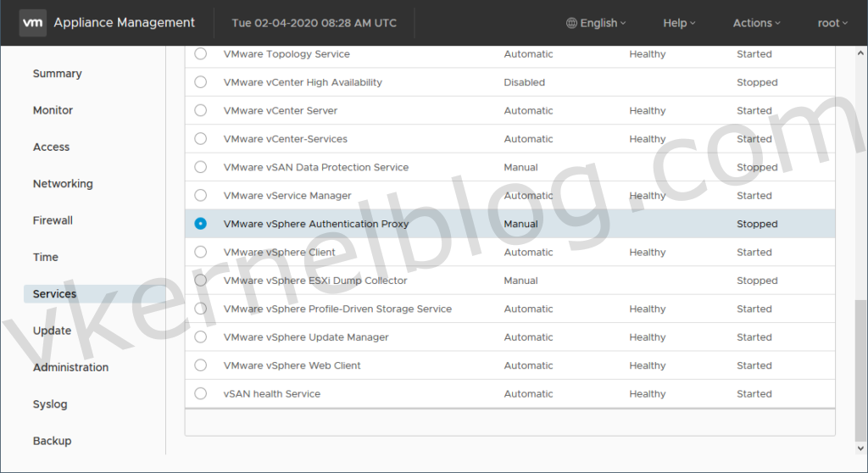Viewport: 868px width, 473px height.
Task: Select VMware vService Manager radio button
Action: click(200, 195)
